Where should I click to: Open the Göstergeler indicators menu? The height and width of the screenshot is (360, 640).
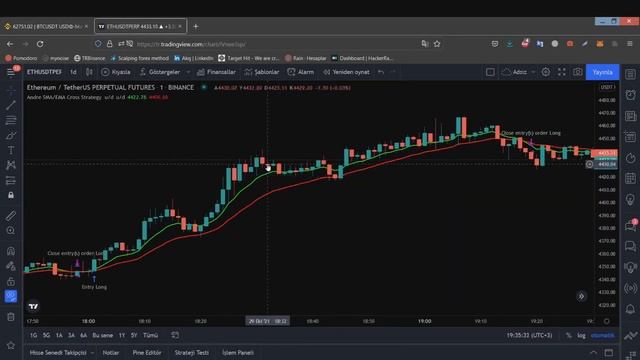click(160, 72)
